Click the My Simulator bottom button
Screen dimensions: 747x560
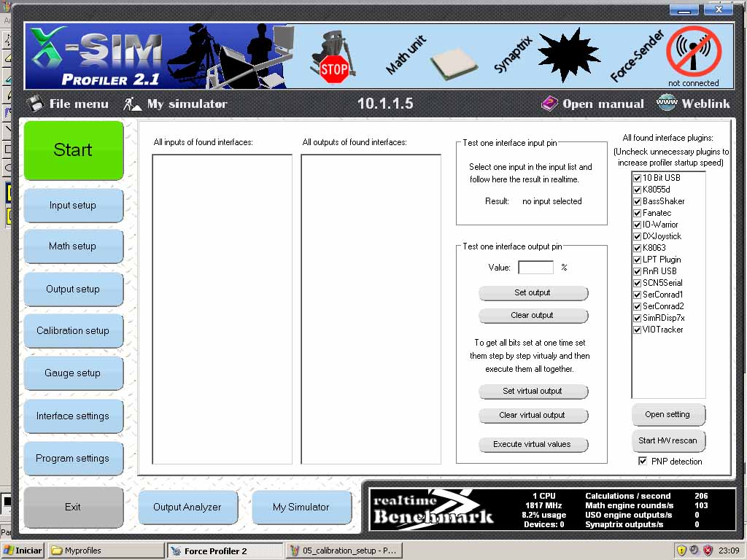click(301, 507)
